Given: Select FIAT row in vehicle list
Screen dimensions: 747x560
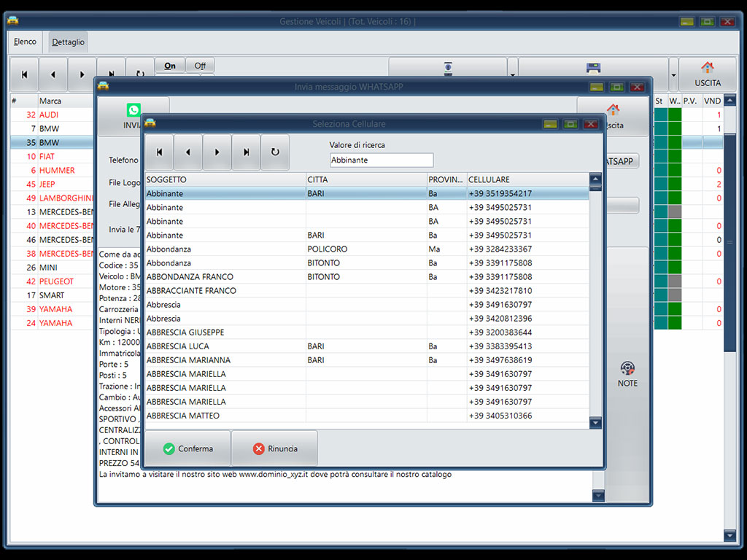Looking at the screenshot, I should pyautogui.click(x=52, y=156).
